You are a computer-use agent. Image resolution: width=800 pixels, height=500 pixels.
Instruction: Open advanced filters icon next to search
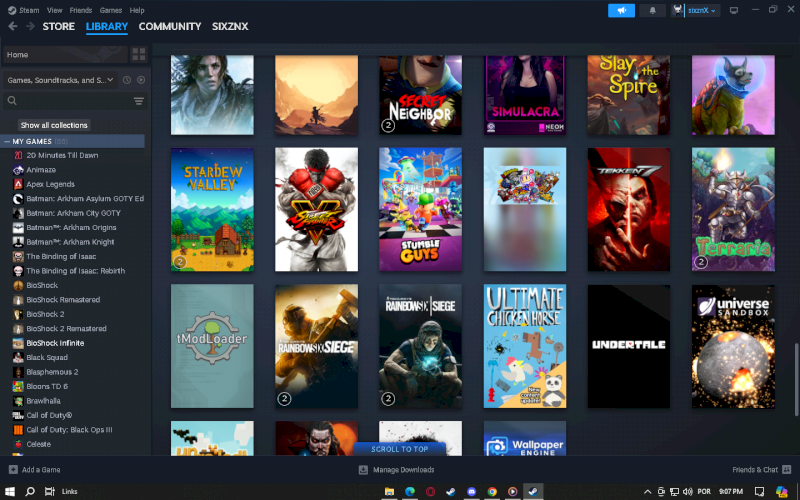tap(139, 101)
